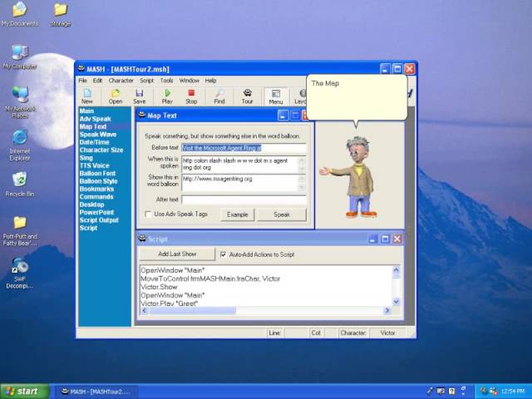Screen dimensions: 532x399
Task: Click the Open folder toolbar icon
Action: pos(115,96)
